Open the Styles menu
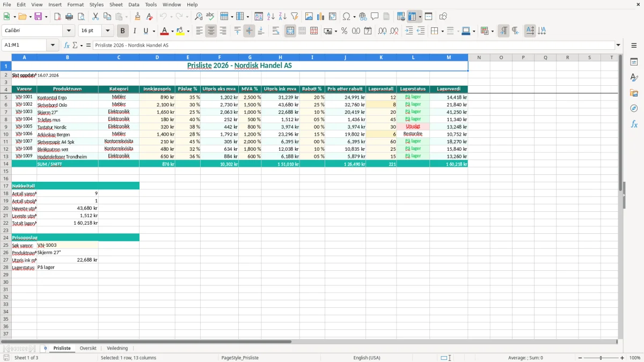This screenshot has width=644, height=362. pyautogui.click(x=97, y=4)
